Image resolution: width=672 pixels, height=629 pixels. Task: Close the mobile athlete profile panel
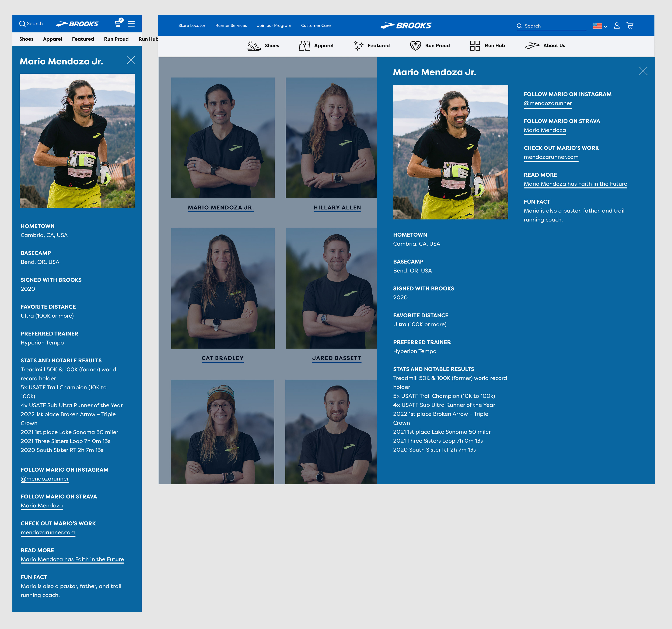[131, 61]
